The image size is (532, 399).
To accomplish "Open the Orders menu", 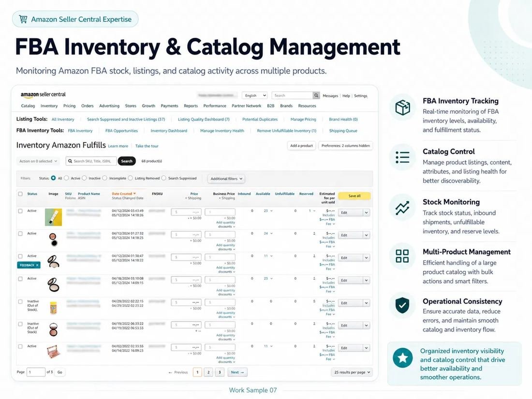I will (x=87, y=106).
